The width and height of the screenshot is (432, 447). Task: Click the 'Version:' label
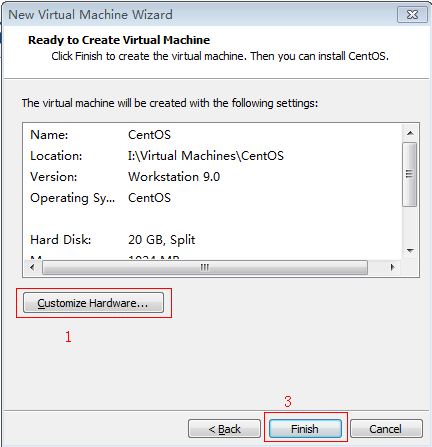pos(53,177)
